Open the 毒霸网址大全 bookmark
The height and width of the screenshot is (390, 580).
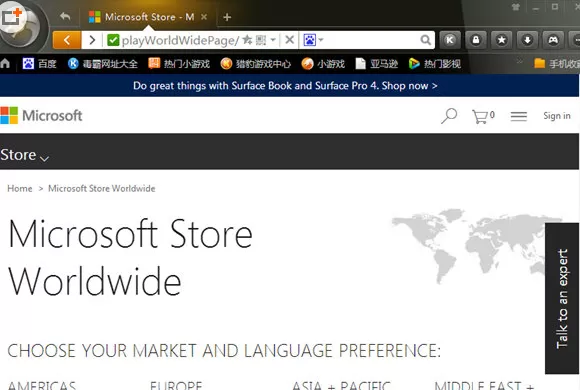(x=103, y=64)
